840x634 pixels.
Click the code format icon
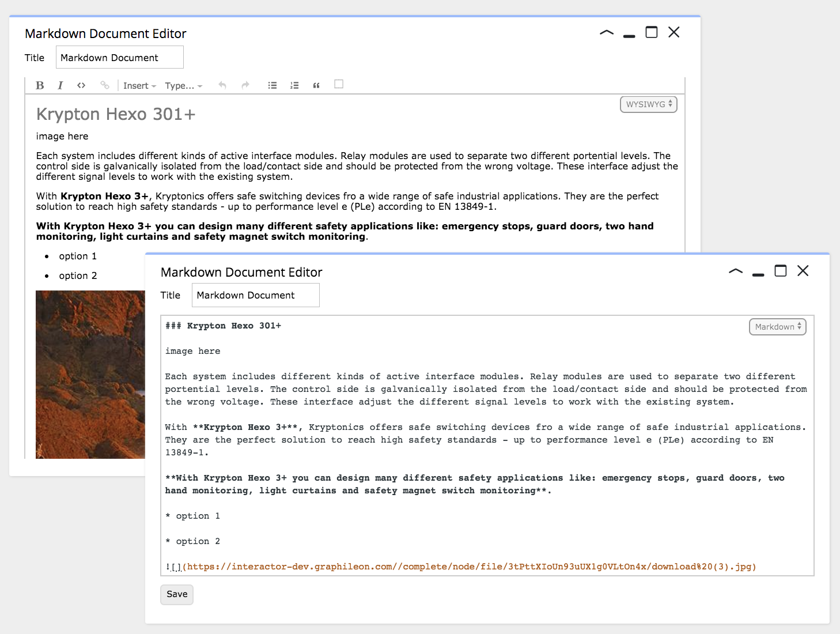click(81, 85)
